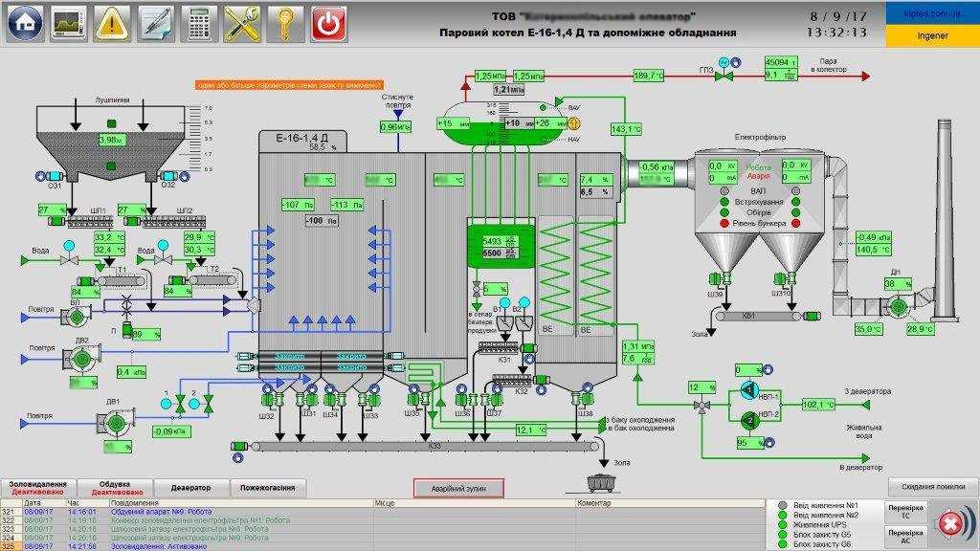
Task: Click the Перевірка ТС button
Action: tap(905, 513)
